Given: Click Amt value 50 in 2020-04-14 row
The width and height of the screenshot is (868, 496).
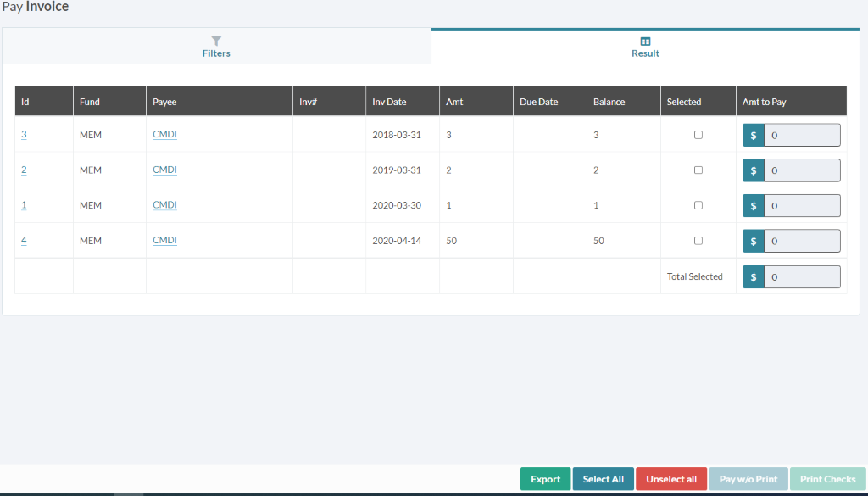Looking at the screenshot, I should point(451,241).
